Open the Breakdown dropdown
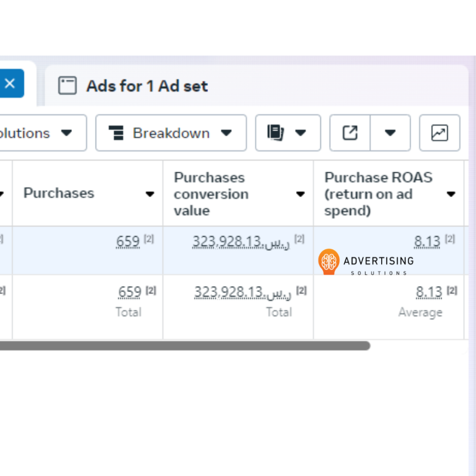 coord(171,133)
